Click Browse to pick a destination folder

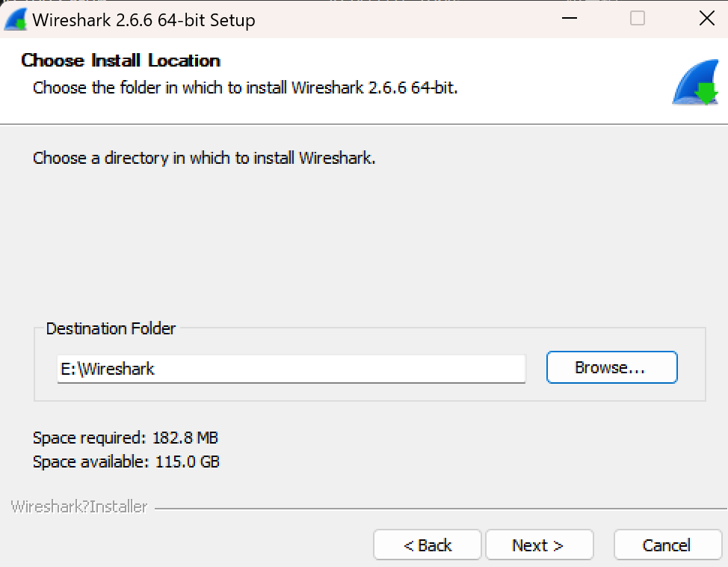tap(611, 368)
